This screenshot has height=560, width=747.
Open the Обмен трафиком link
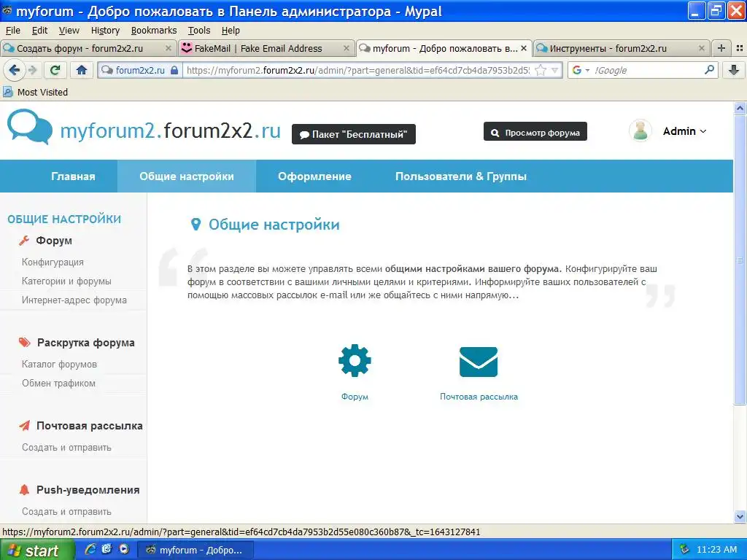(58, 383)
